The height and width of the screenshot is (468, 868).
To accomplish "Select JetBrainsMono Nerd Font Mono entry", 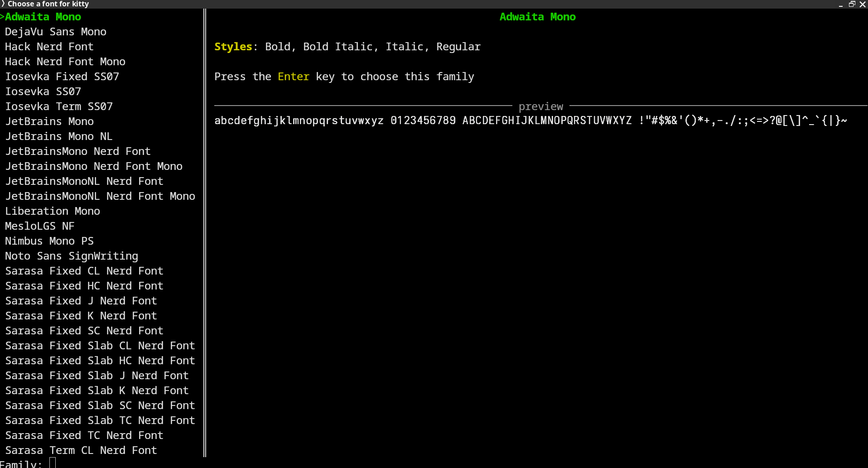I will 94,166.
